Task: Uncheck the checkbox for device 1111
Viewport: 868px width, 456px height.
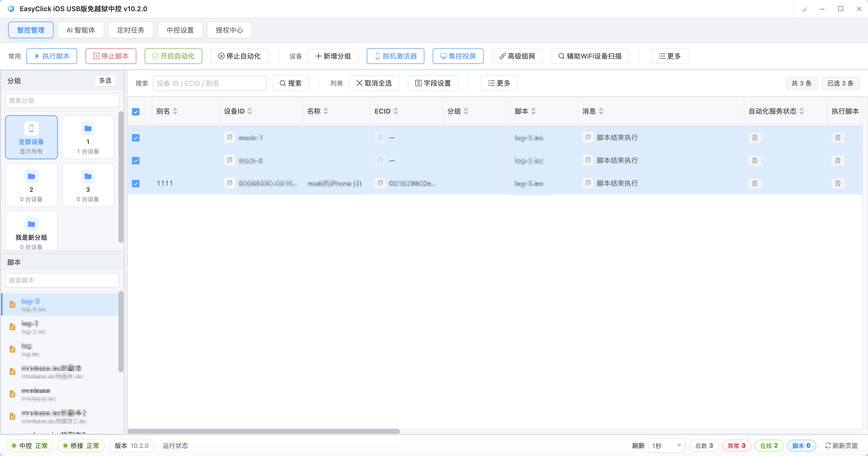Action: point(136,184)
